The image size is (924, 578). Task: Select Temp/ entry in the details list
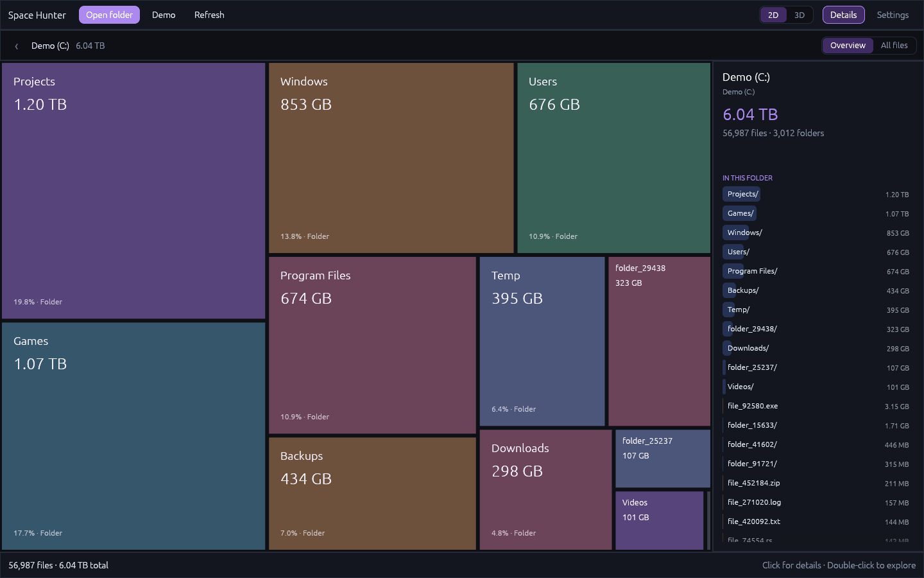816,310
